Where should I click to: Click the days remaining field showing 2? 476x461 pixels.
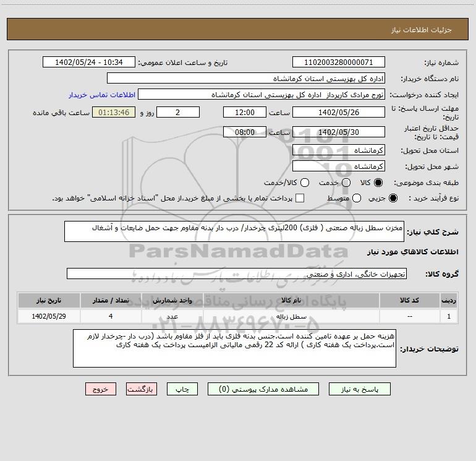178,112
